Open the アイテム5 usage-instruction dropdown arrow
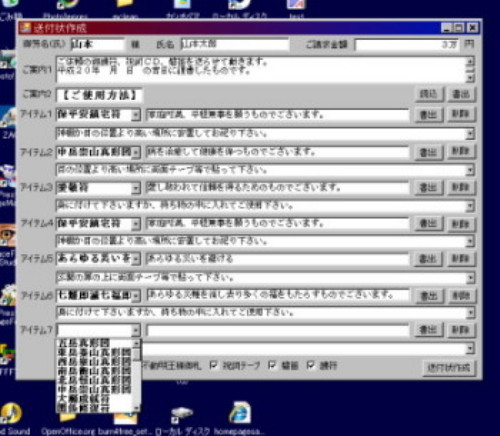The width and height of the screenshot is (500, 436). pos(470,278)
